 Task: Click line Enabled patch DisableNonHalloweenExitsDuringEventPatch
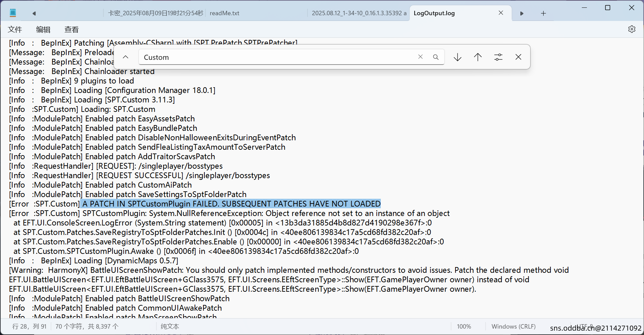pyautogui.click(x=152, y=138)
